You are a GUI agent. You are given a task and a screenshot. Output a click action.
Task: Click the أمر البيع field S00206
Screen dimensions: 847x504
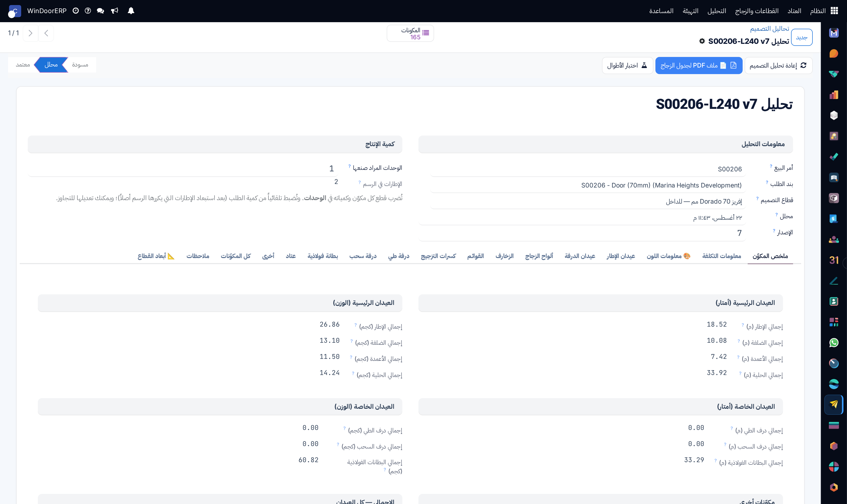click(588, 169)
